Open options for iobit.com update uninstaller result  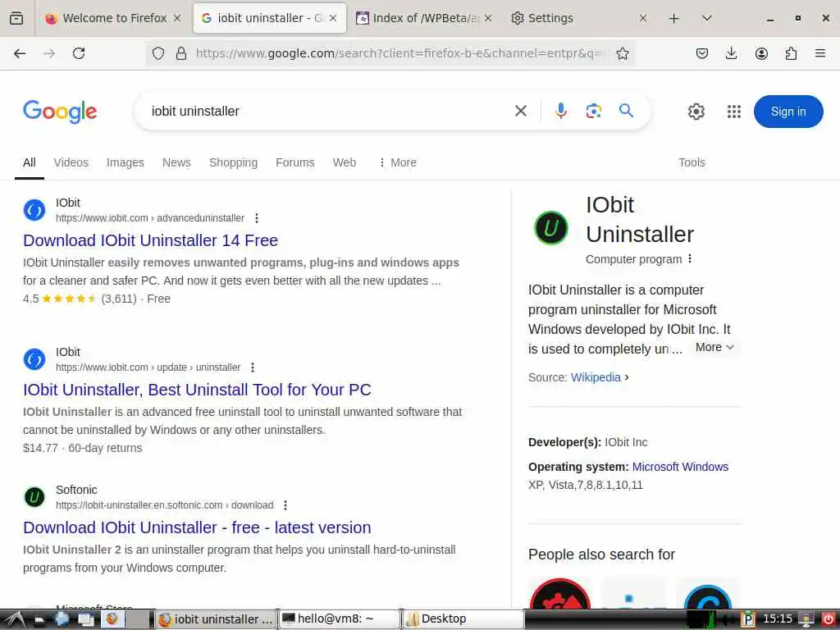click(x=253, y=367)
